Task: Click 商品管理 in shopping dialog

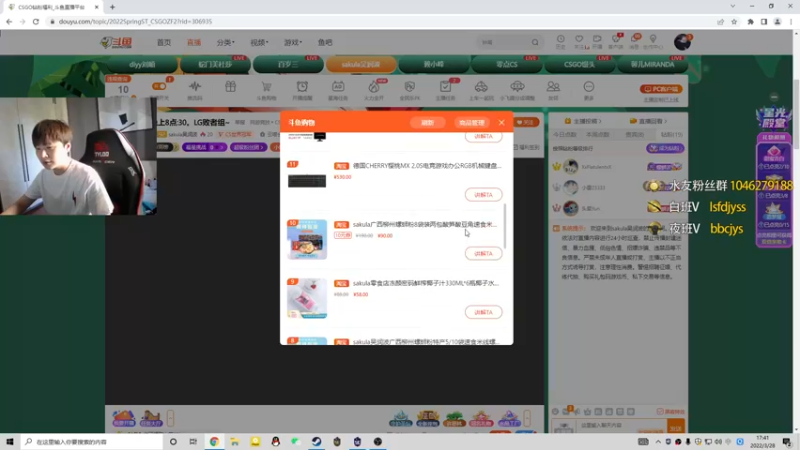Action: (471, 122)
